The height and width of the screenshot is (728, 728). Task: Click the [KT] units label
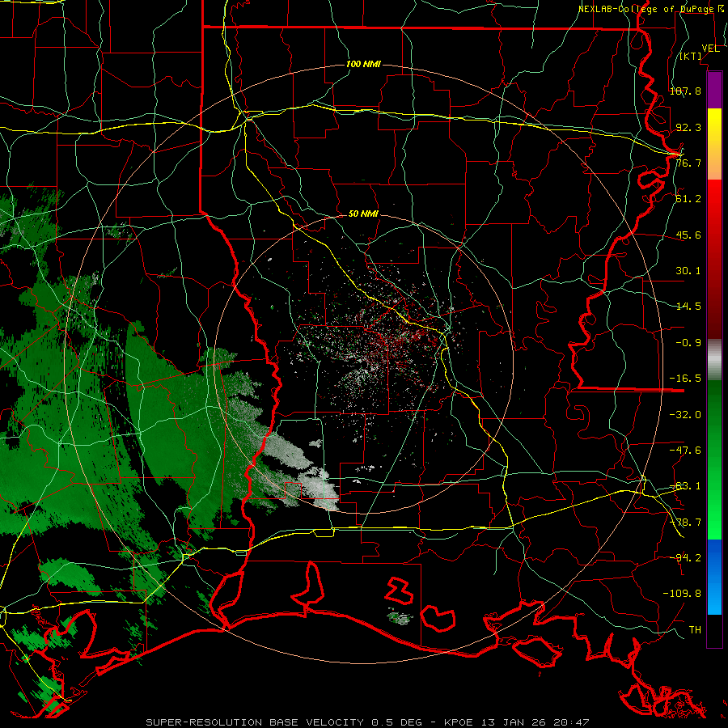pos(691,56)
